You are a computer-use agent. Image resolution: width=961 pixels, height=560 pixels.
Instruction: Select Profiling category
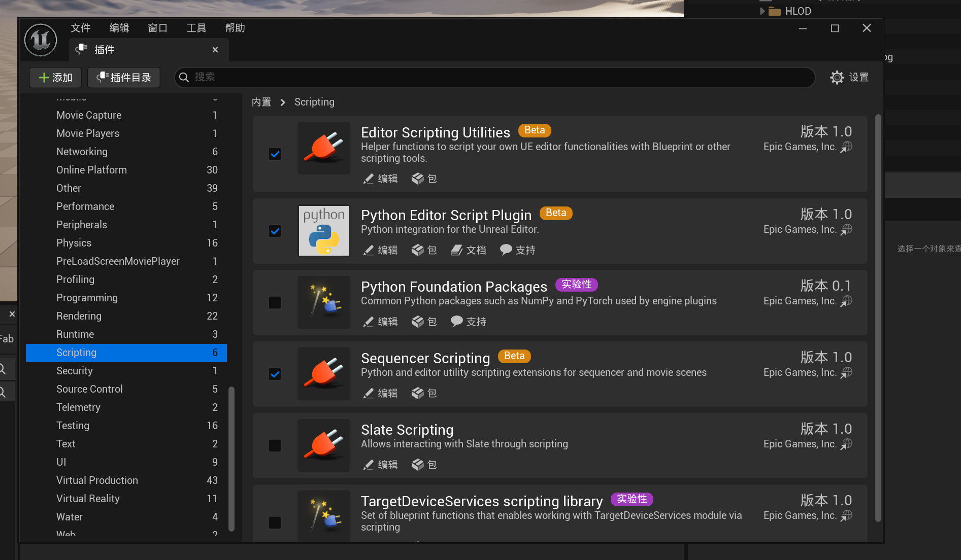(126, 279)
